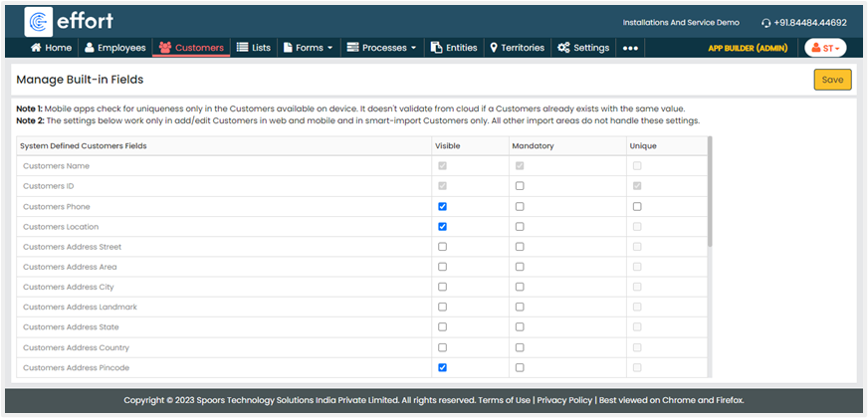This screenshot has height=418, width=868.
Task: Open Settings with gears icon
Action: tap(563, 48)
